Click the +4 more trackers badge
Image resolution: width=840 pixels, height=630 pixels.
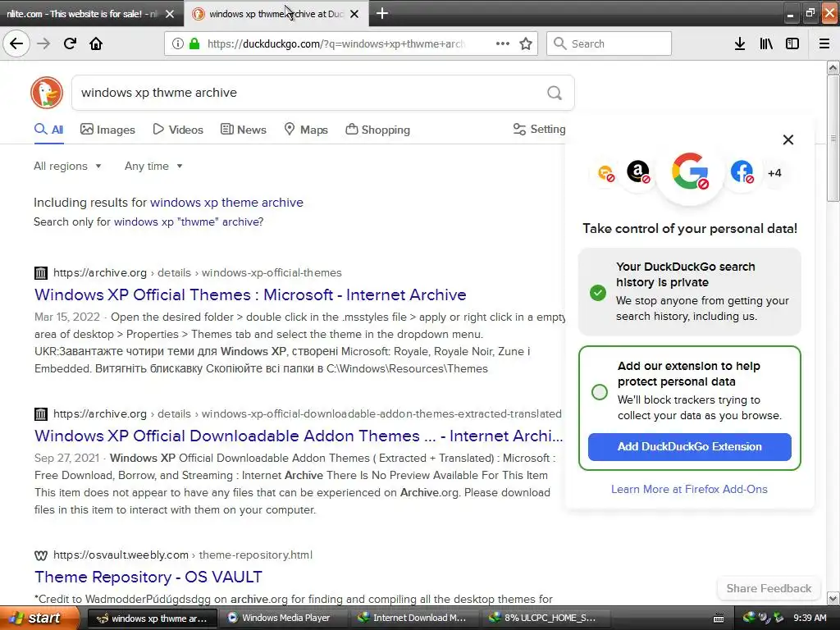[x=774, y=172]
